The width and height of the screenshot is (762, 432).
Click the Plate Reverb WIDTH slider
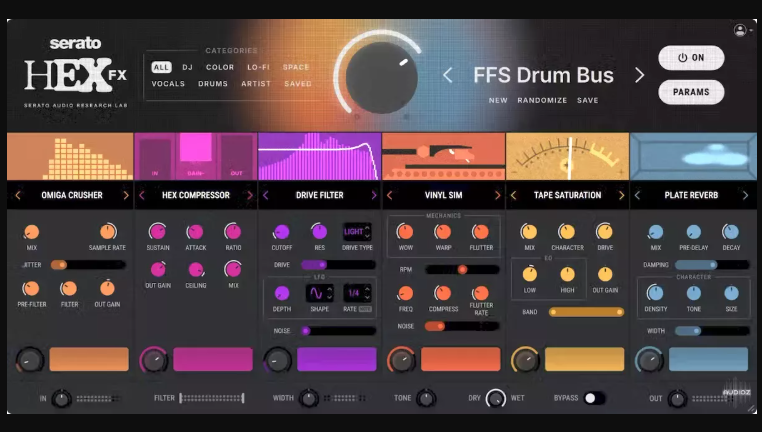(x=712, y=331)
